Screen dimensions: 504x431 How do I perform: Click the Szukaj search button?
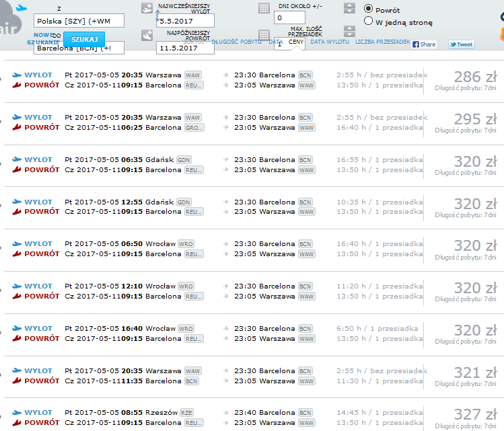coord(84,39)
